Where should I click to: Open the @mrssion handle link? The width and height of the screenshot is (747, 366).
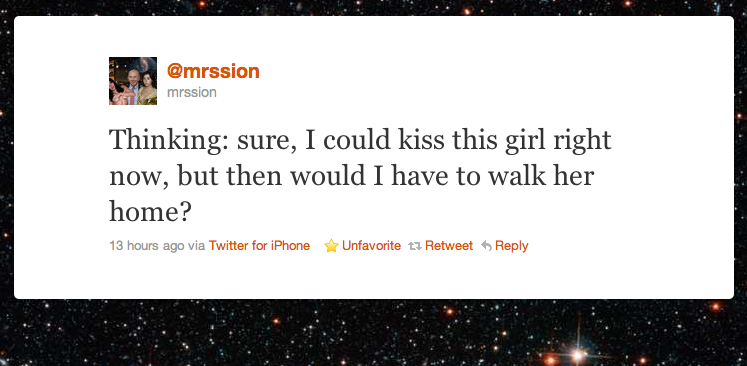213,71
